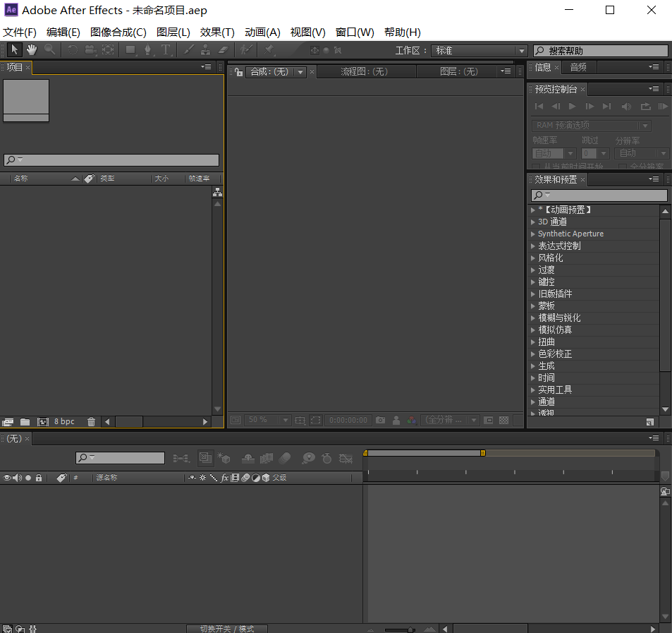Expand the 风格化 effects category

coord(532,258)
